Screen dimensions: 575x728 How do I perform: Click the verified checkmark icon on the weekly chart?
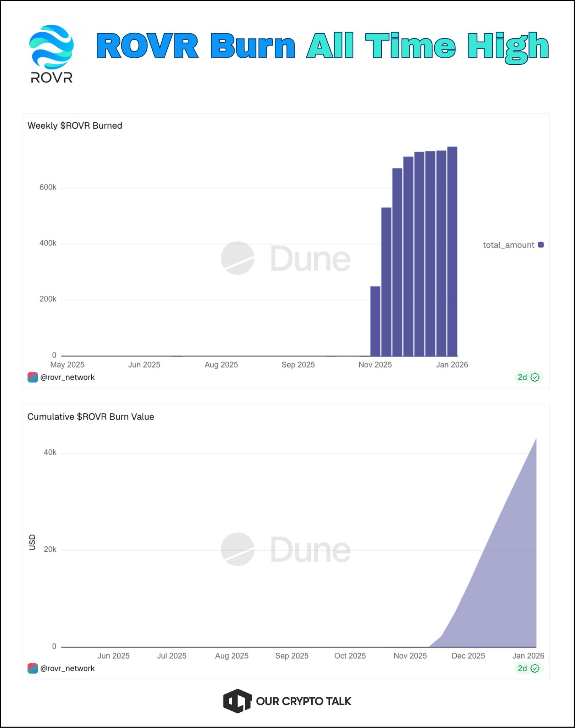[535, 377]
